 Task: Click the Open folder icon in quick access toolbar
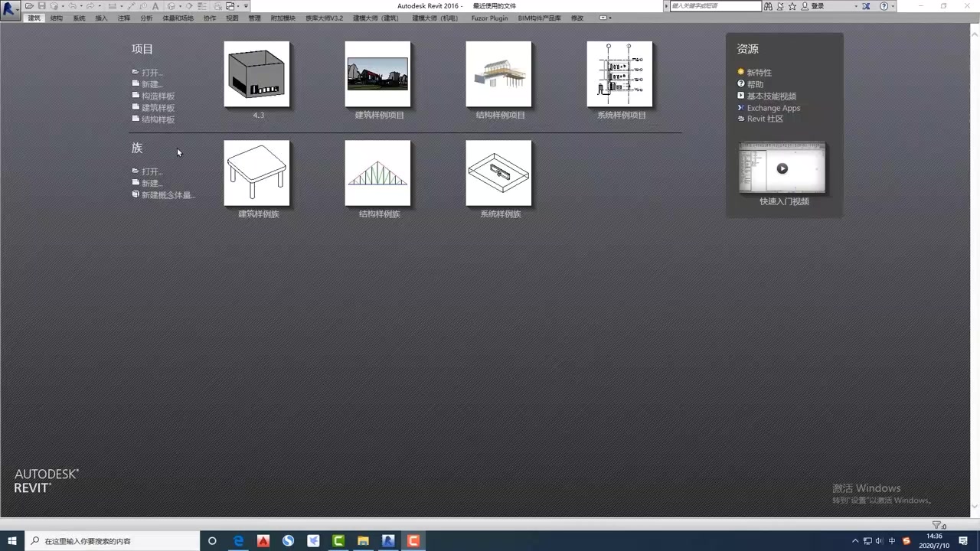(x=29, y=6)
